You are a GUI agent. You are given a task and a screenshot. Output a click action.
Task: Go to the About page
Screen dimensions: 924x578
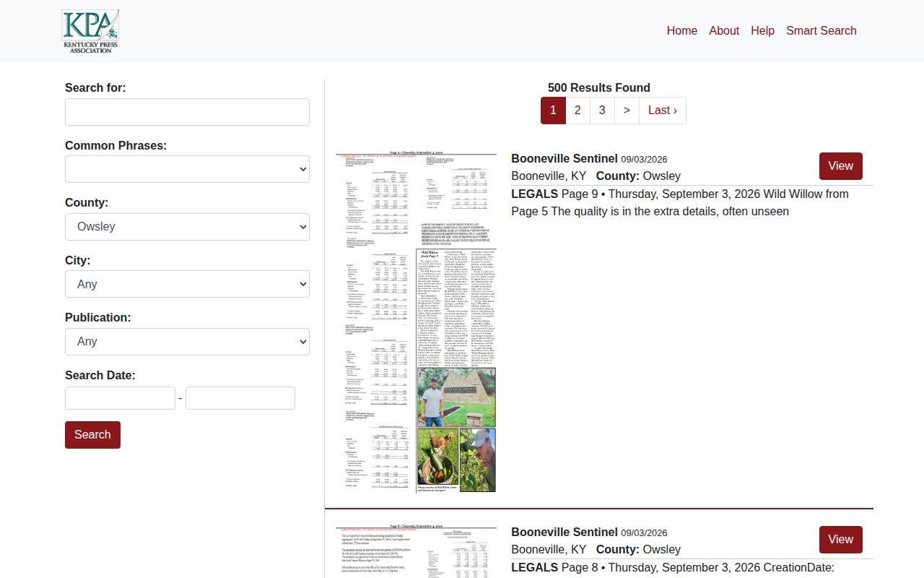coord(724,30)
